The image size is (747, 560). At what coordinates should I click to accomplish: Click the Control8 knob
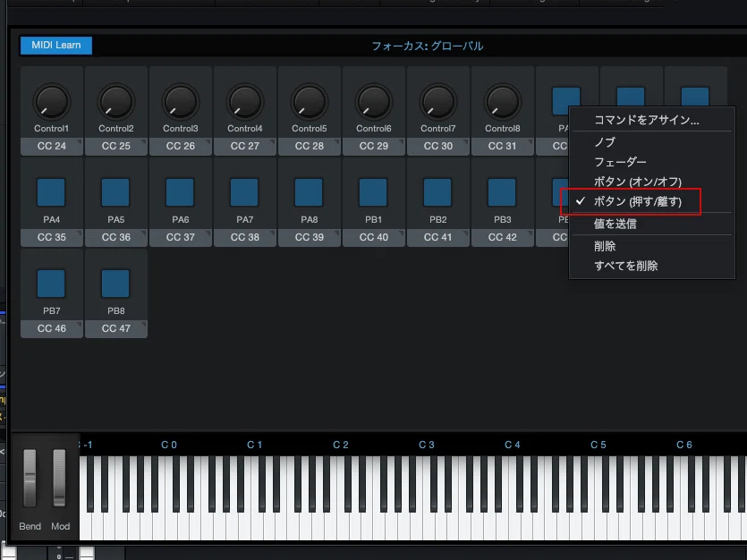click(502, 102)
